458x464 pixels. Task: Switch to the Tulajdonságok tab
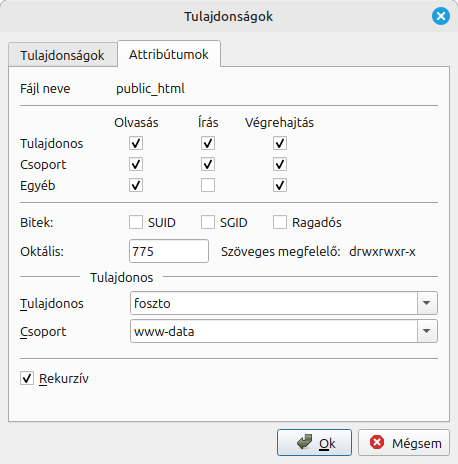coord(63,55)
